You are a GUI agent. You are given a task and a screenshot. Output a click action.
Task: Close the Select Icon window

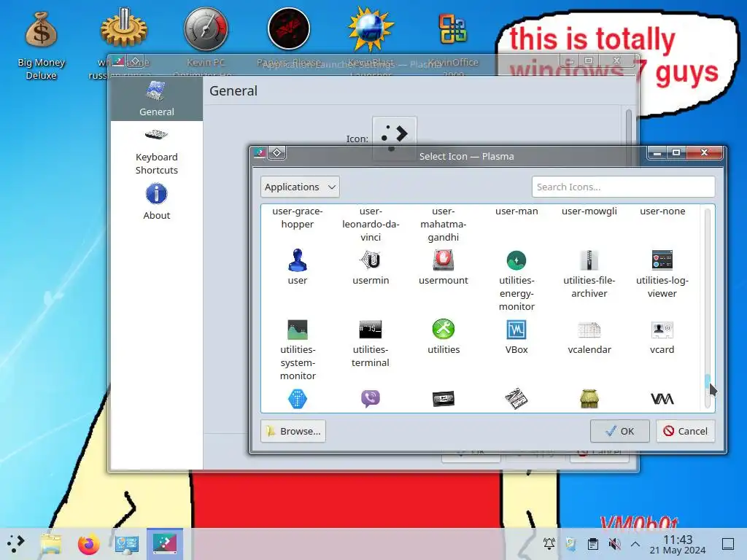[704, 153]
